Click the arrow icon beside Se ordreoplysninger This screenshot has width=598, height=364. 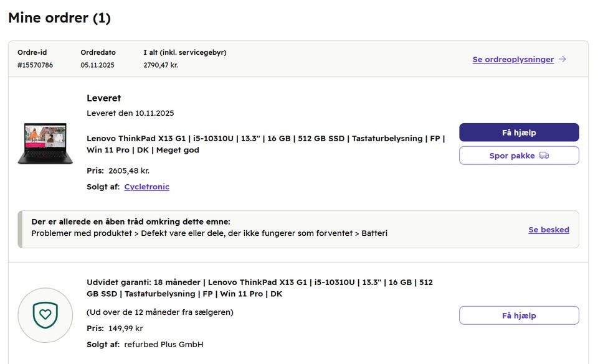click(562, 60)
